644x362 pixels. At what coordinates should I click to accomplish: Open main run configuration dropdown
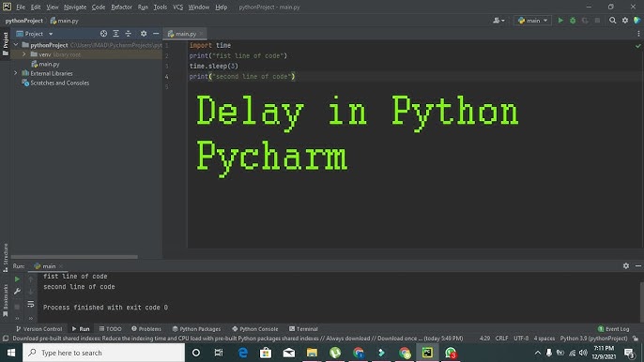pyautogui.click(x=532, y=21)
